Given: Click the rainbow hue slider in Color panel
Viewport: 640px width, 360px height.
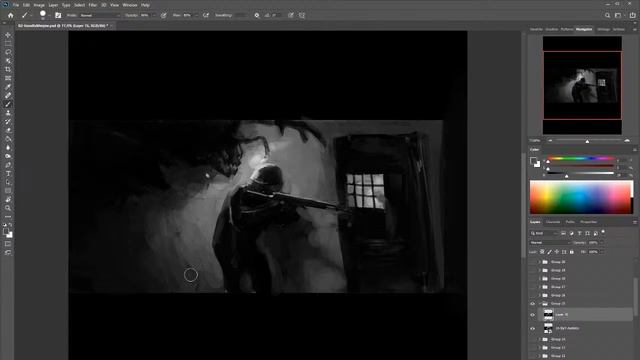Looking at the screenshot, I should 581,158.
